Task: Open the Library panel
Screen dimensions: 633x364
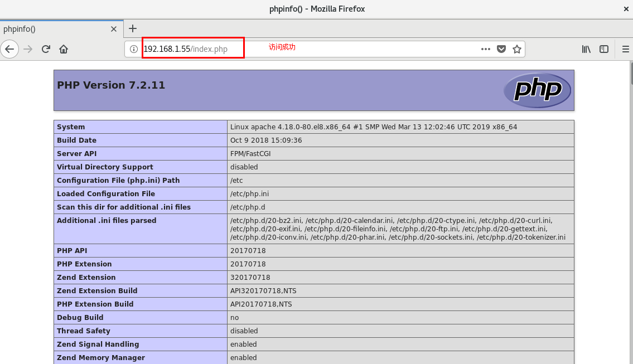Action: [x=586, y=49]
